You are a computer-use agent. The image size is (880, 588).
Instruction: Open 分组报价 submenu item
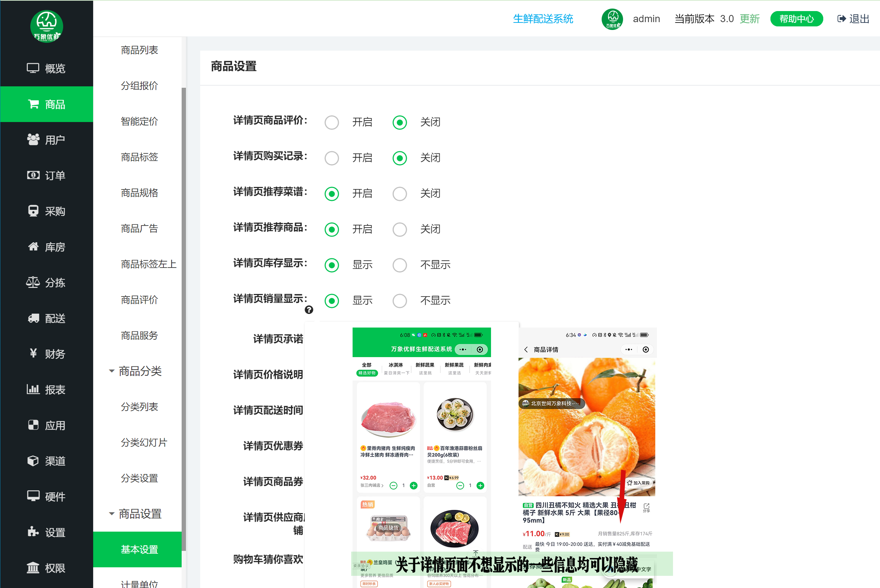coord(139,86)
